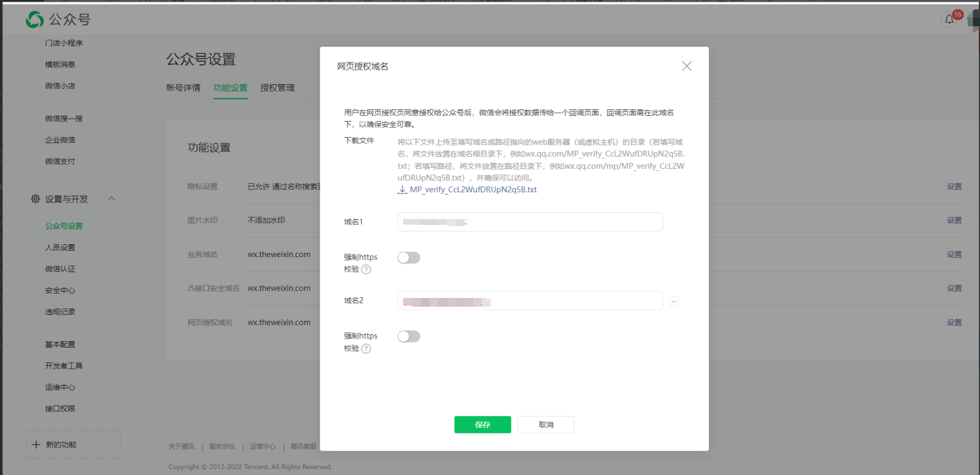Click the notification bell icon

click(949, 19)
